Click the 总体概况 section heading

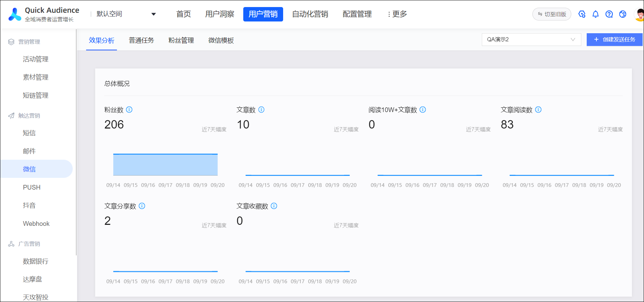117,84
